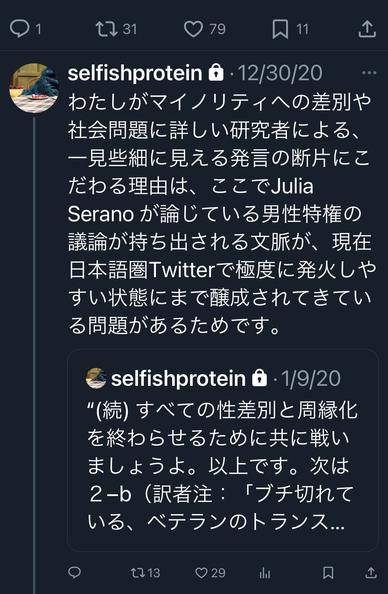Bookmark the top tweet with 11 bookmarks
388x594 pixels.
click(x=290, y=30)
